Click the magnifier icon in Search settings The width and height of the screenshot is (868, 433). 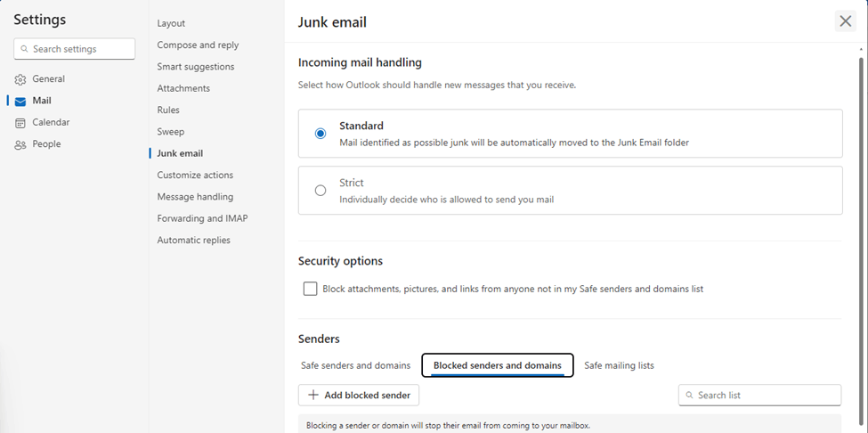click(24, 49)
